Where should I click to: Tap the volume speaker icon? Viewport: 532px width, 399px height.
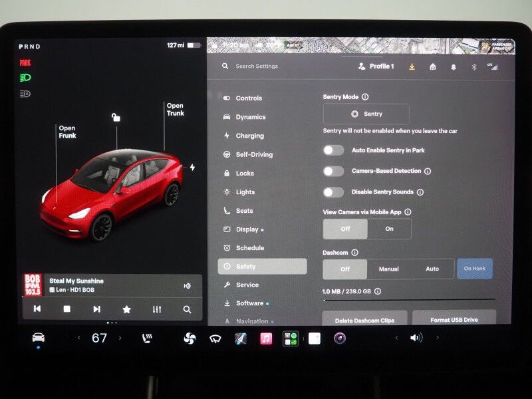pyautogui.click(x=416, y=338)
